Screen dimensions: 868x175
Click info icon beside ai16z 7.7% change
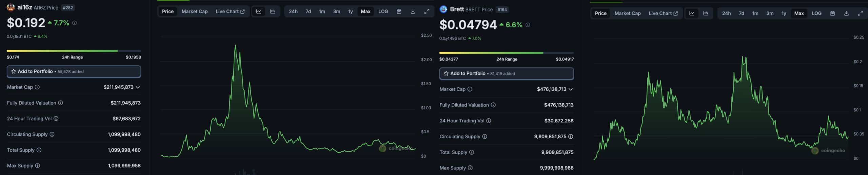coord(75,23)
